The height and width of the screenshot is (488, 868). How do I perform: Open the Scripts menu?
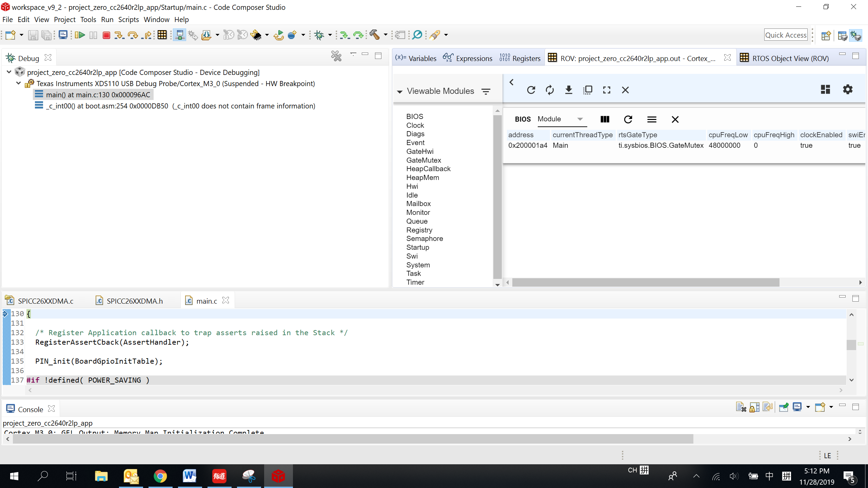pyautogui.click(x=128, y=19)
